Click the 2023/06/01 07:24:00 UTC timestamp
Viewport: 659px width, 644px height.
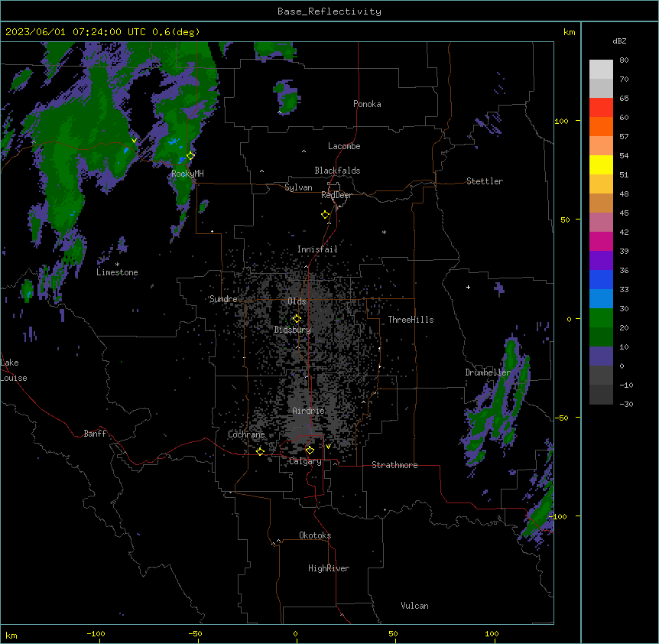point(76,32)
